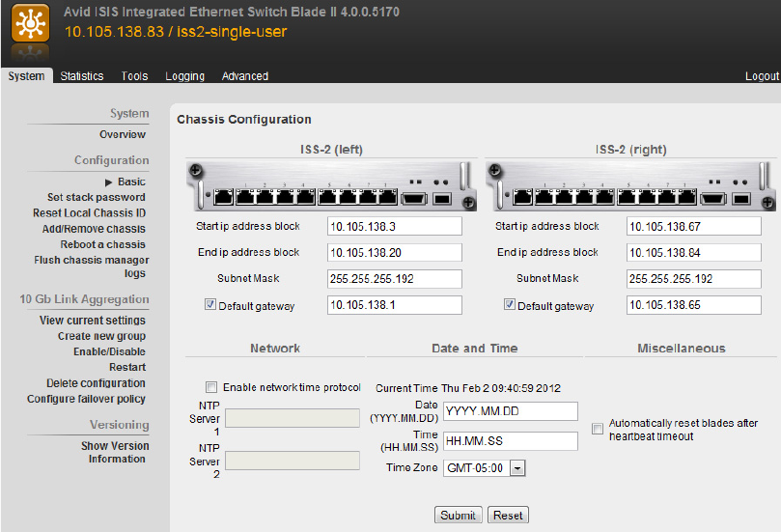Toggle left ISS-2 Default gateway checkbox

[x=210, y=304]
